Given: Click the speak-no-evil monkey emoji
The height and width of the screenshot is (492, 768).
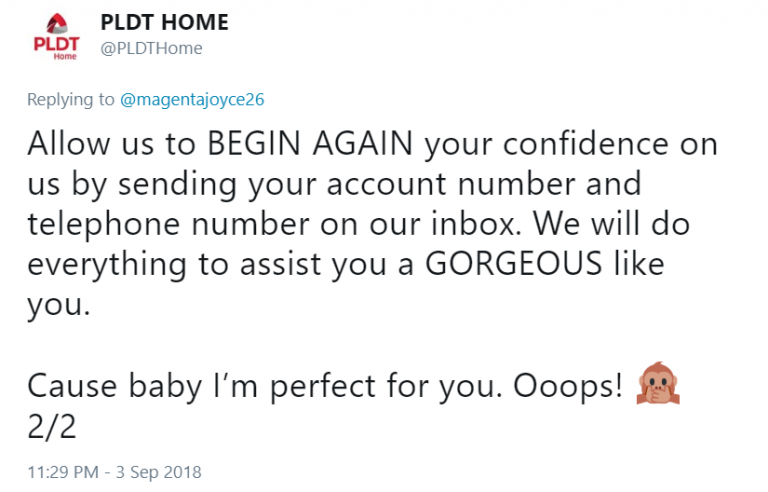Looking at the screenshot, I should tap(658, 383).
